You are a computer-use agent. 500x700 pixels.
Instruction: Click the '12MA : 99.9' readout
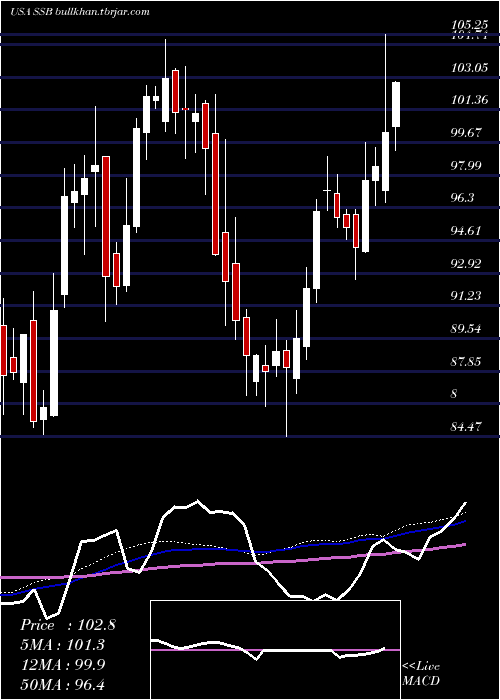(62, 665)
